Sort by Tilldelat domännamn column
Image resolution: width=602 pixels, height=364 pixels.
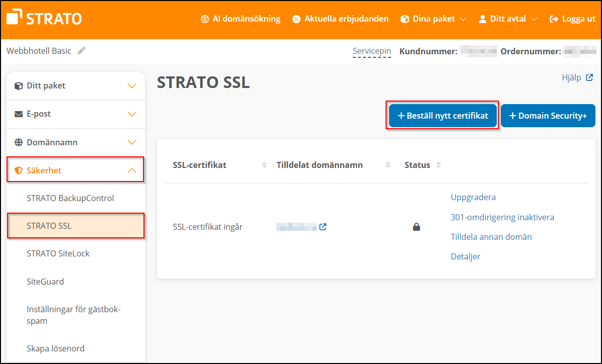(x=388, y=164)
